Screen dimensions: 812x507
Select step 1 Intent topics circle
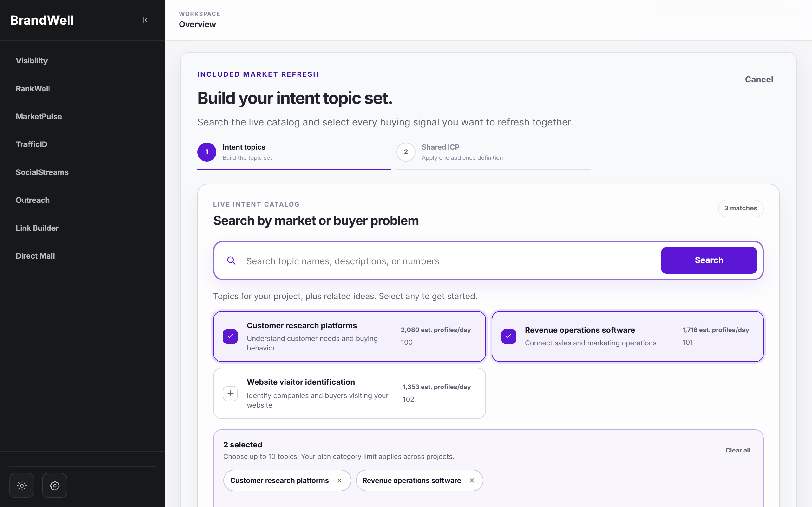coord(207,152)
